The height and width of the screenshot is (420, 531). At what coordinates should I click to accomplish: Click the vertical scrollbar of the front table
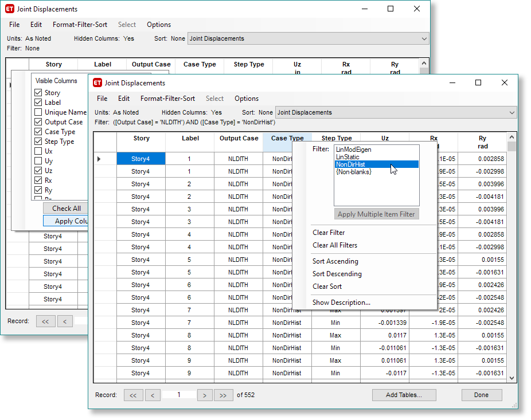[512, 258]
